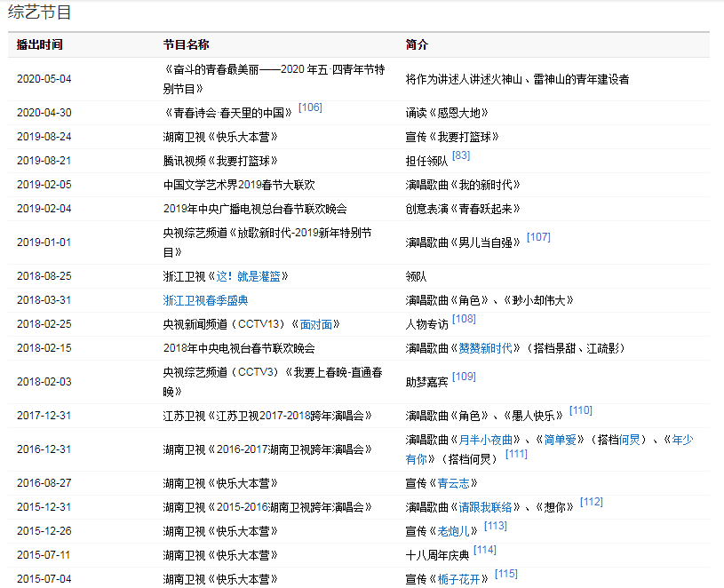
Task: Open footnote [107] after 男儿当自强
Action: [538, 237]
